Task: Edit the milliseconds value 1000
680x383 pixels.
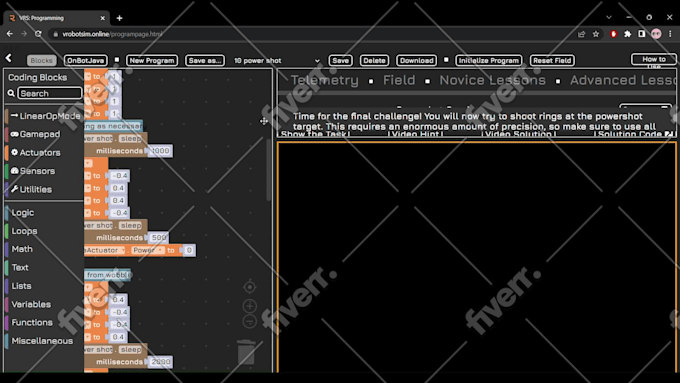Action: tap(160, 151)
